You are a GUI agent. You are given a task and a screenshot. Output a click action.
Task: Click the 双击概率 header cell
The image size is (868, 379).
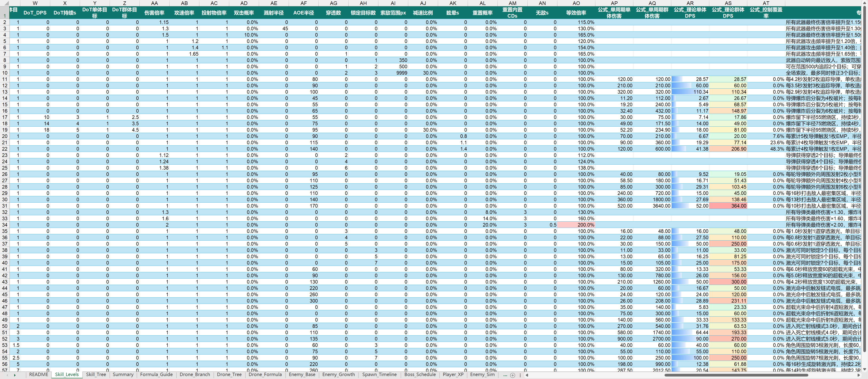pos(244,13)
